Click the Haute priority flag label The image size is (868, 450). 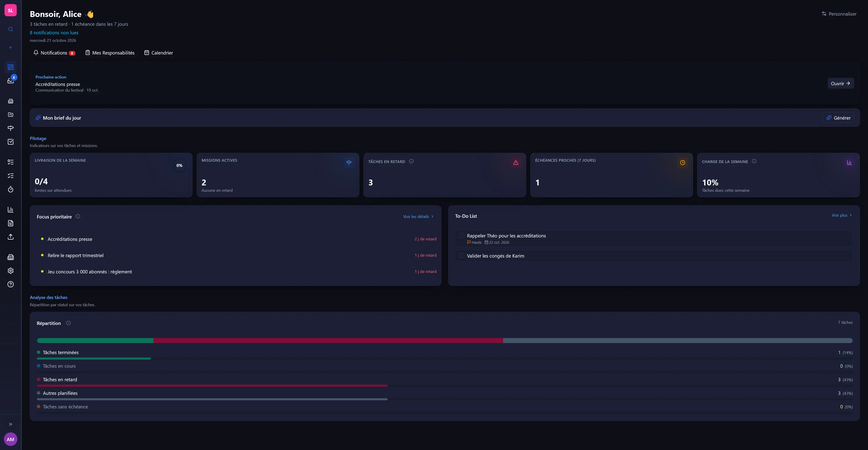(x=474, y=242)
